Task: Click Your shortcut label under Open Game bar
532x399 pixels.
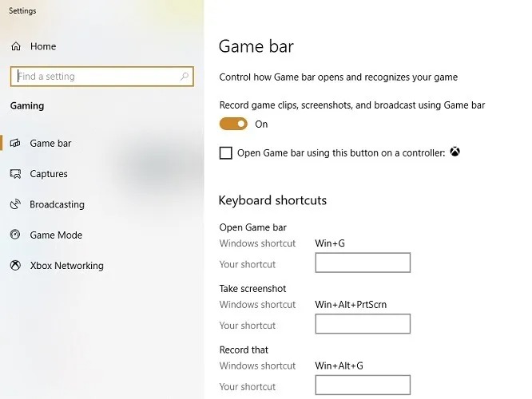Action: coord(248,264)
